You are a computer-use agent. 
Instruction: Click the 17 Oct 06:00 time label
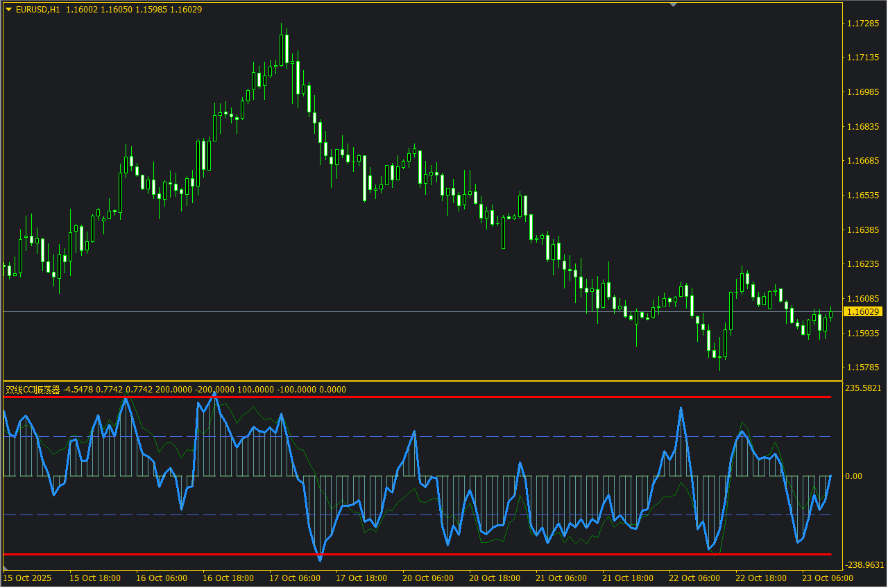pos(295,578)
